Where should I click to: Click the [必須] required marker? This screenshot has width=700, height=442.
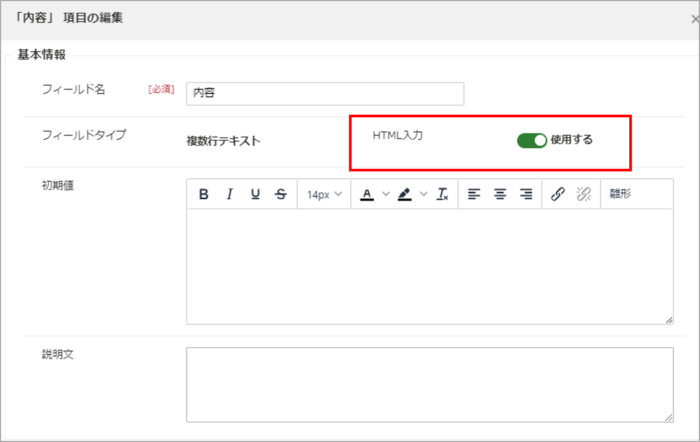[x=161, y=89]
